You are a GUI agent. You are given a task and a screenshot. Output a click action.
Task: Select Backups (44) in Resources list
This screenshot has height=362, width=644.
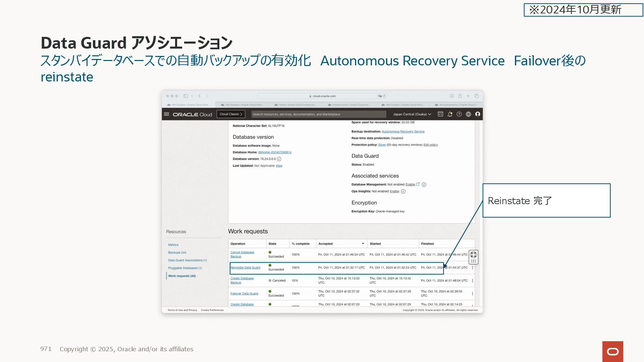[177, 253]
